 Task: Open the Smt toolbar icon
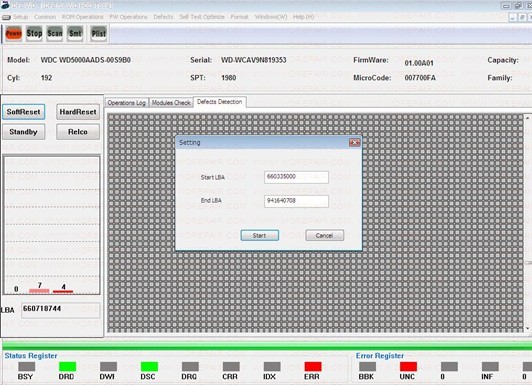75,34
